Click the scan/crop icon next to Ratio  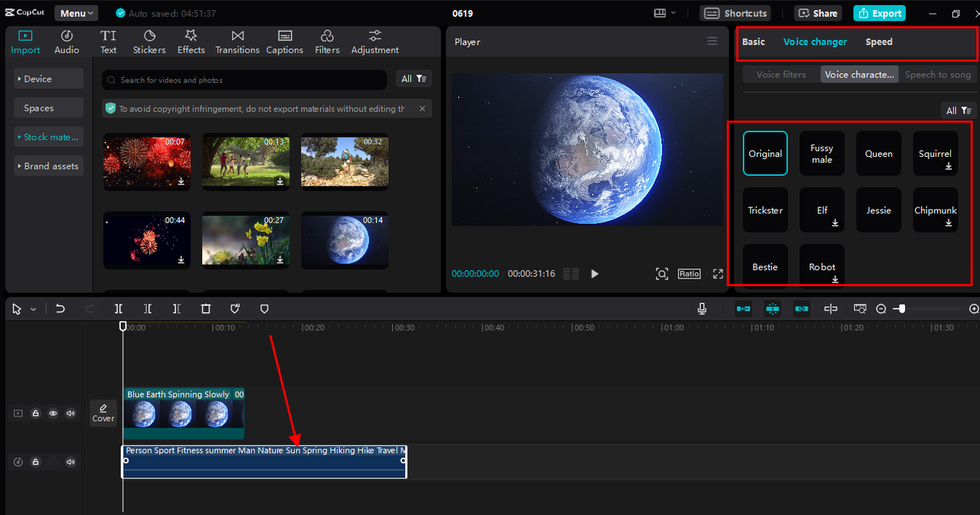click(x=661, y=273)
